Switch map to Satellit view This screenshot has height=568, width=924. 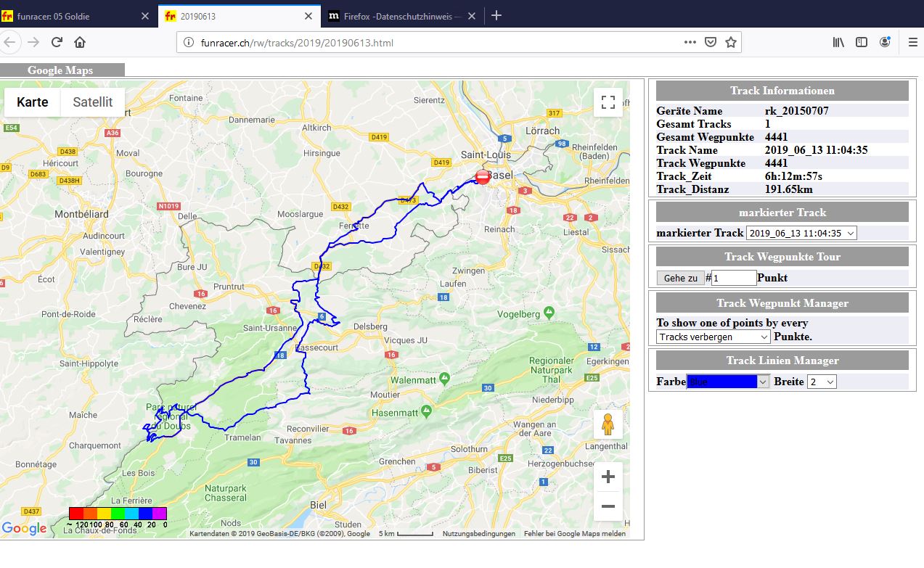(x=93, y=102)
